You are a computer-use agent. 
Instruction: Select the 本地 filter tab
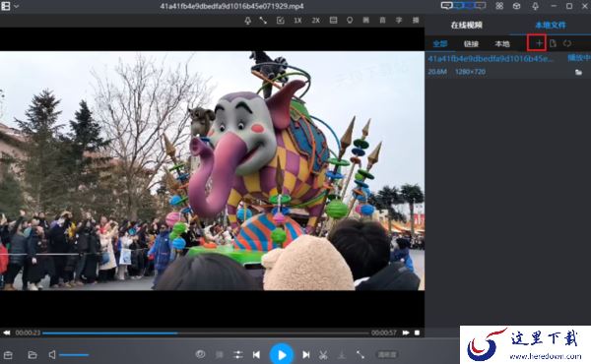tap(502, 44)
